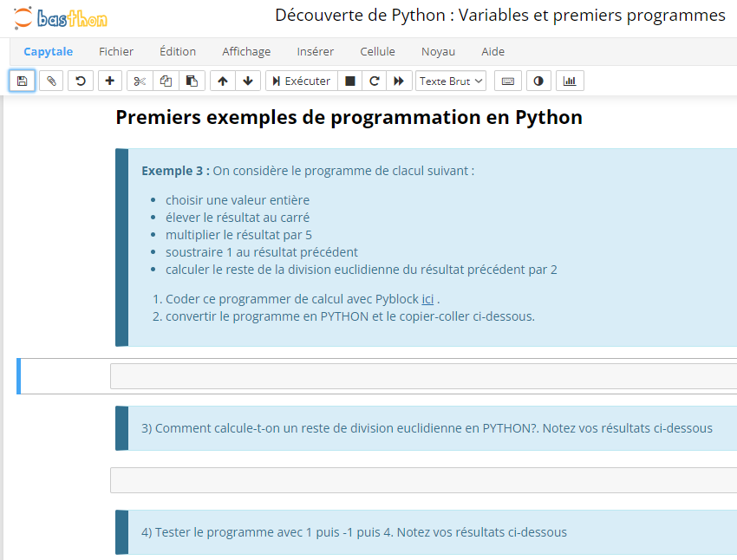This screenshot has height=560, width=737.
Task: Click the bar chart toolbar icon
Action: [x=570, y=81]
